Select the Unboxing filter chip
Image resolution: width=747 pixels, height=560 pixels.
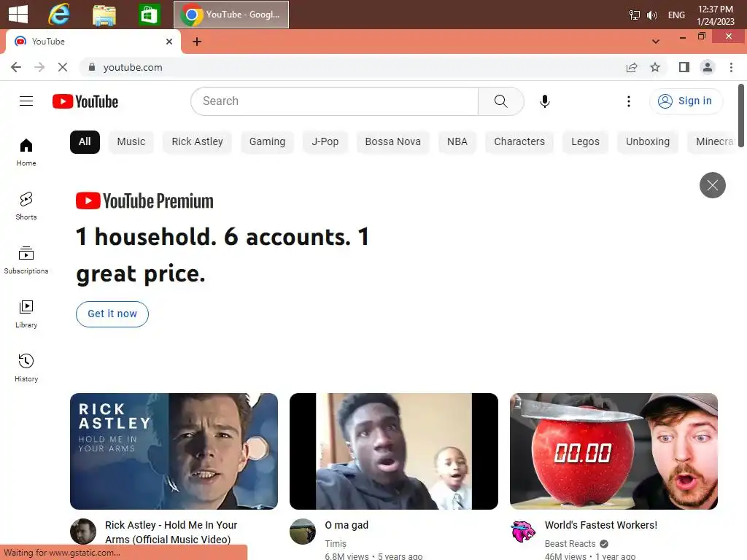648,142
